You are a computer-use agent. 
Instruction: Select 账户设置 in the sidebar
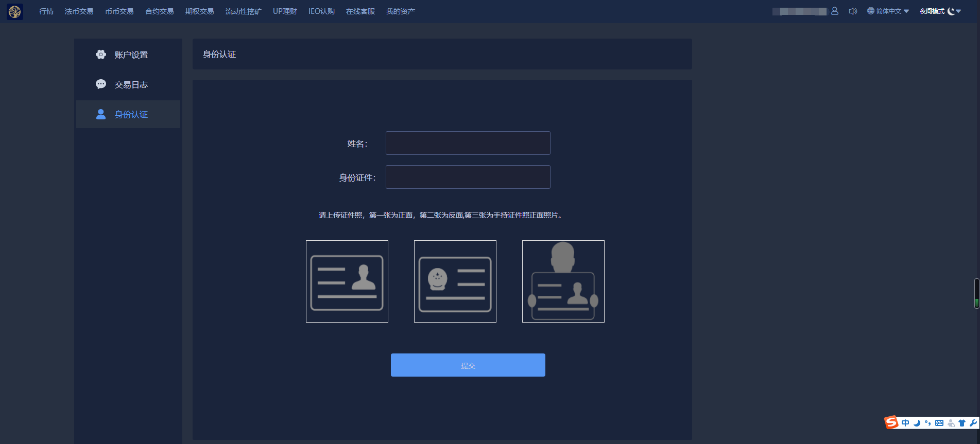pos(131,55)
